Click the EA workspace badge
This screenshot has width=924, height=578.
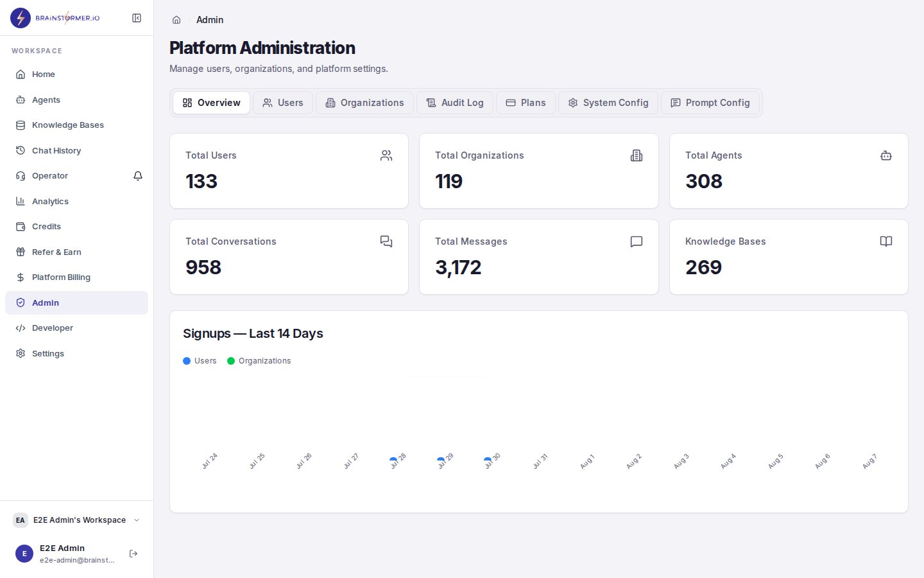[21, 520]
